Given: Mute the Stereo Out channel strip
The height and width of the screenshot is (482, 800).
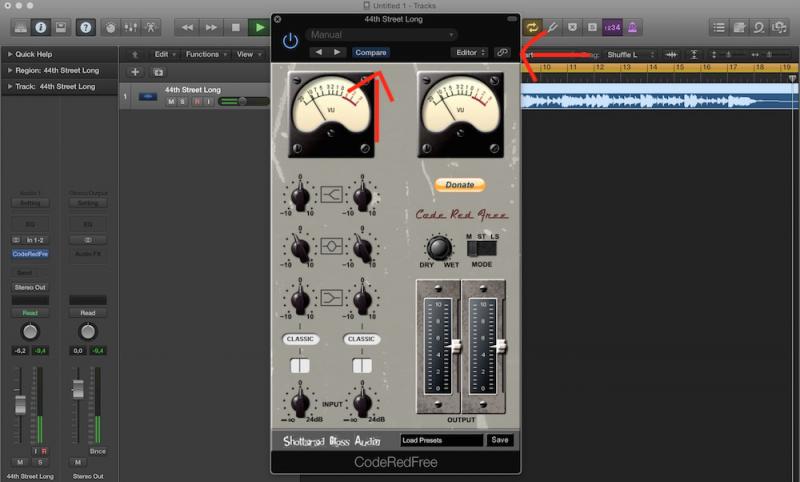Looking at the screenshot, I should (x=78, y=462).
